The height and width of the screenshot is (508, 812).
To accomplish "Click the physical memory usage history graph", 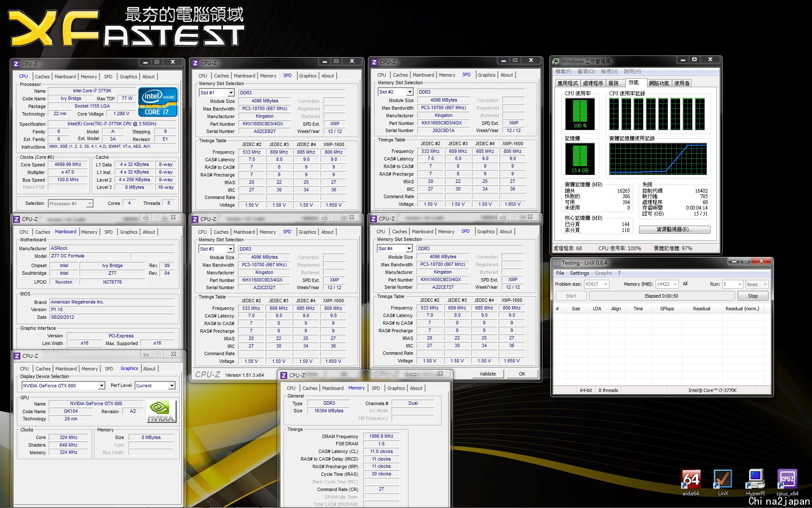I will [658, 159].
